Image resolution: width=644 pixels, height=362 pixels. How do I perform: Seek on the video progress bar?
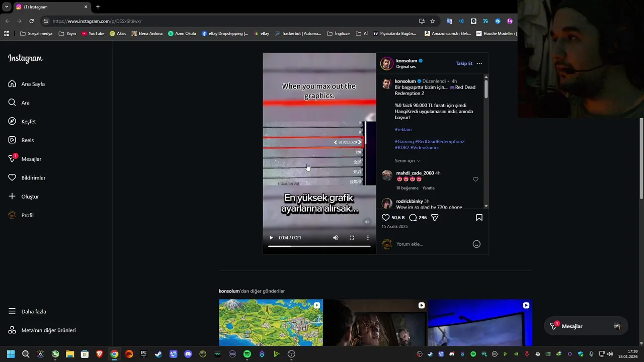319,246
